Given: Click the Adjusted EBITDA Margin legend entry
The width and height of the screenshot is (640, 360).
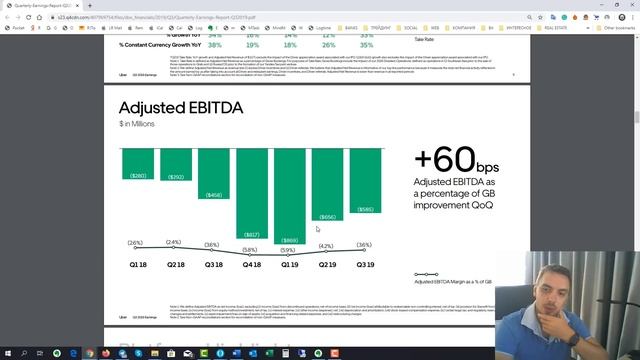Looking at the screenshot, I should (x=453, y=278).
